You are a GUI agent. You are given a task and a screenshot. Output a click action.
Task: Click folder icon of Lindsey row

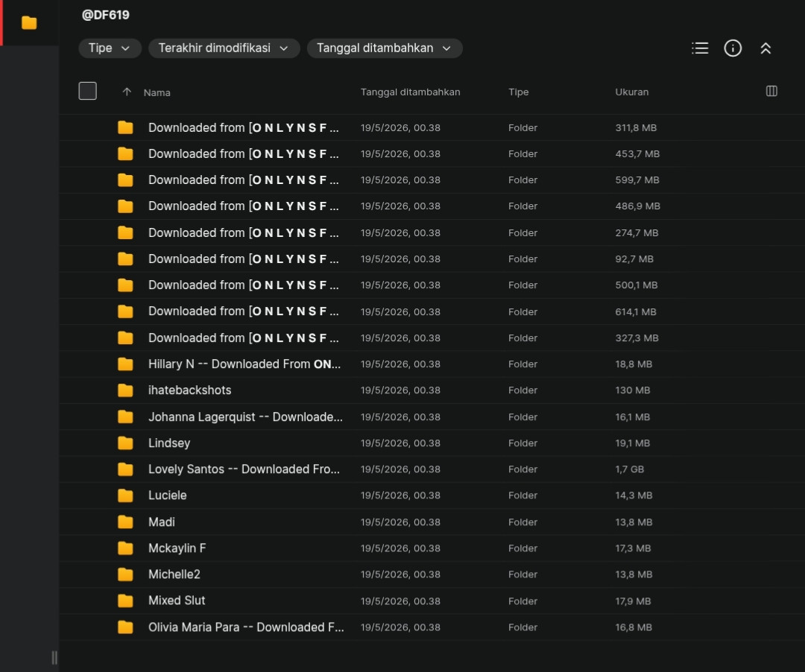125,443
